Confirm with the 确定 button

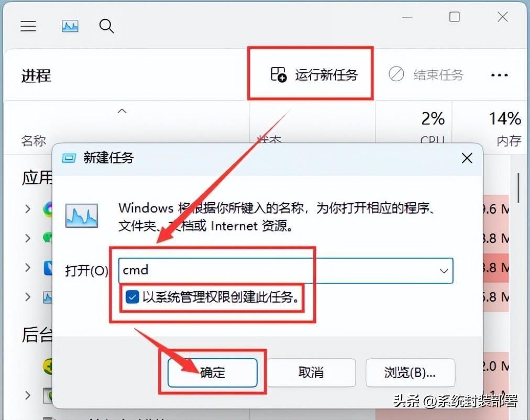(212, 372)
